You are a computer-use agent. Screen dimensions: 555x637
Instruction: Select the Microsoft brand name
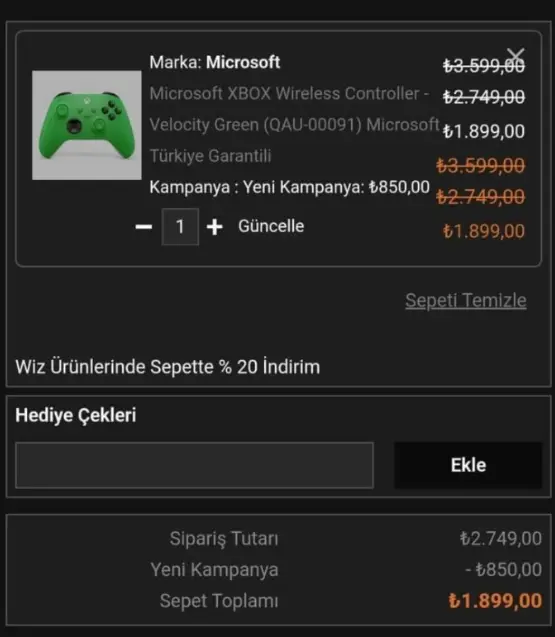pyautogui.click(x=243, y=62)
